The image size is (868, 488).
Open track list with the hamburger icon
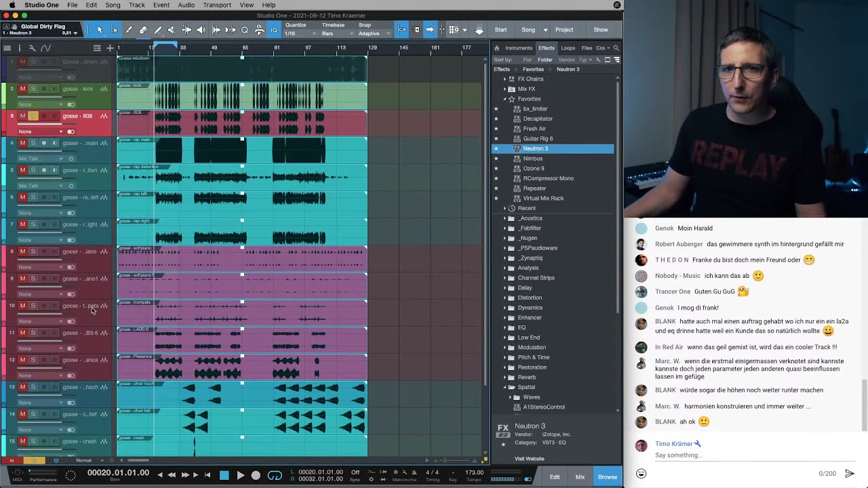[x=97, y=48]
